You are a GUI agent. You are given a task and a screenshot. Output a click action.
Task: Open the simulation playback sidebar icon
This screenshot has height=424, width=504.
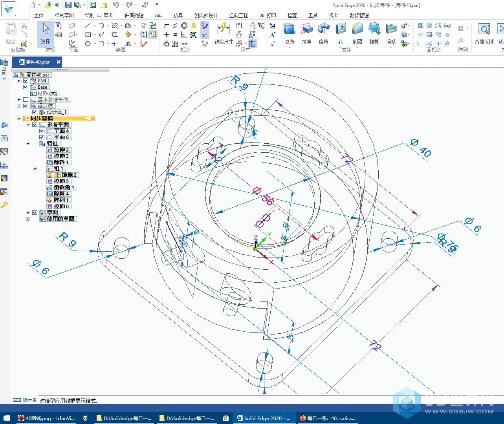[4, 165]
